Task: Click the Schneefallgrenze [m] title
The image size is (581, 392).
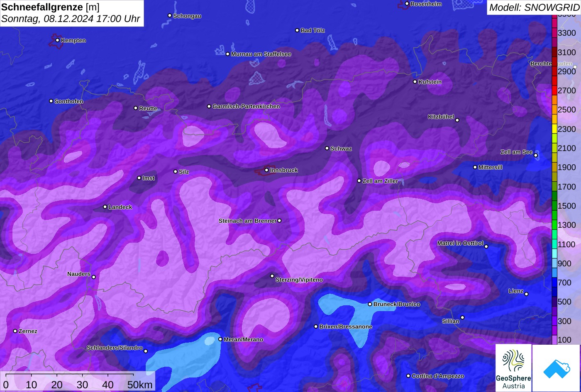Action: (x=50, y=7)
